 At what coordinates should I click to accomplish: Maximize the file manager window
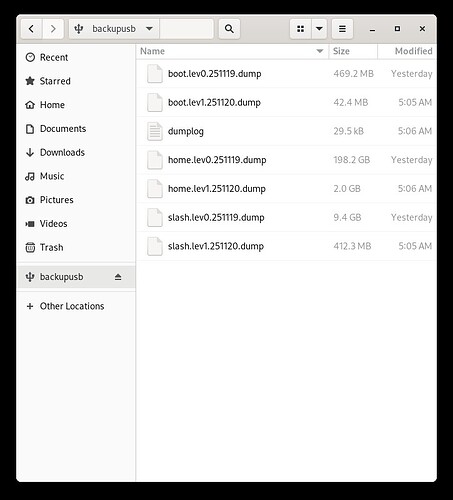[397, 29]
